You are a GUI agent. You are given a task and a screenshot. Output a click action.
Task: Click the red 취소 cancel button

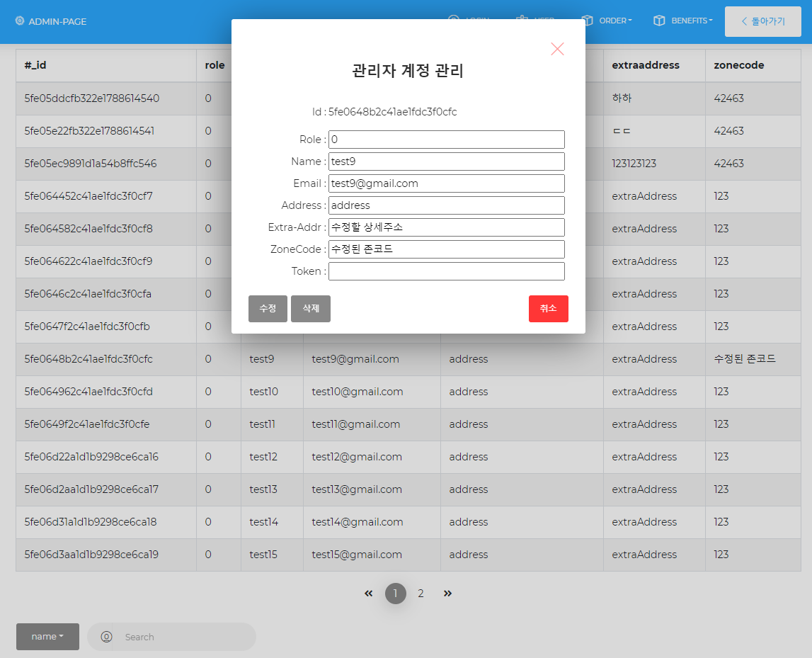tap(548, 309)
